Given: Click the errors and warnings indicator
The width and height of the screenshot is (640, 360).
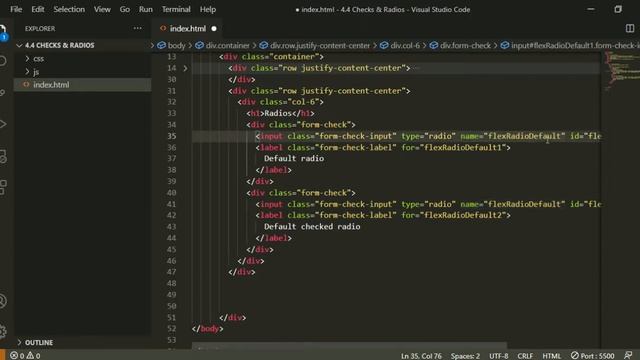Looking at the screenshot, I should (x=25, y=356).
